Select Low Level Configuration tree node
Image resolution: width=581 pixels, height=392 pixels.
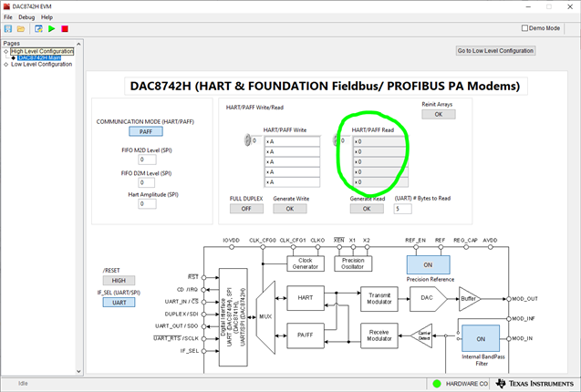pyautogui.click(x=42, y=64)
